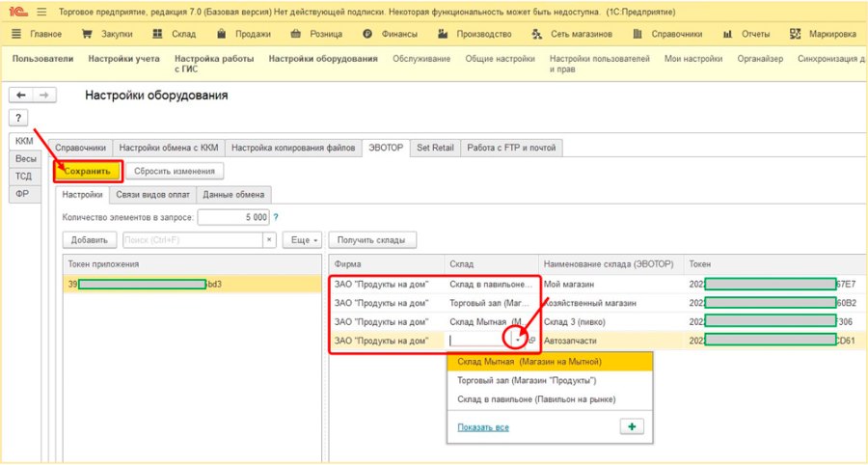Switch to Работа с FTP и почтой tab
This screenshot has width=868, height=465.
pyautogui.click(x=511, y=148)
